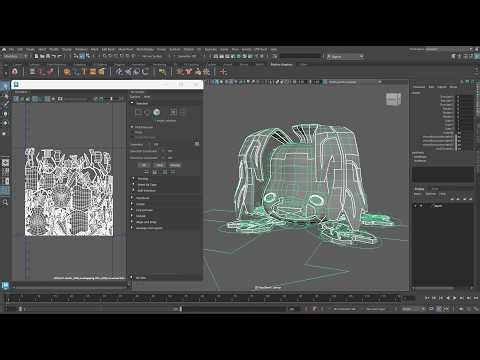Toggle the select by object type mode icon
480x360 pixels.
pyautogui.click(x=83, y=56)
